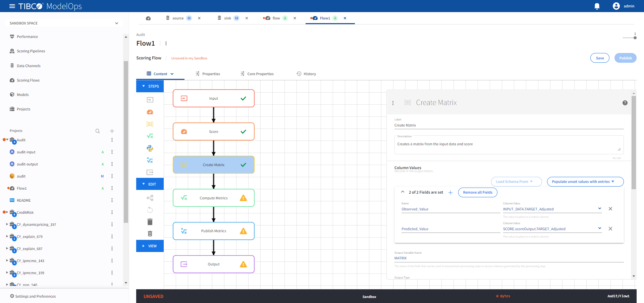
Task: Open the Create Matrix panel options menu
Action: [x=393, y=103]
